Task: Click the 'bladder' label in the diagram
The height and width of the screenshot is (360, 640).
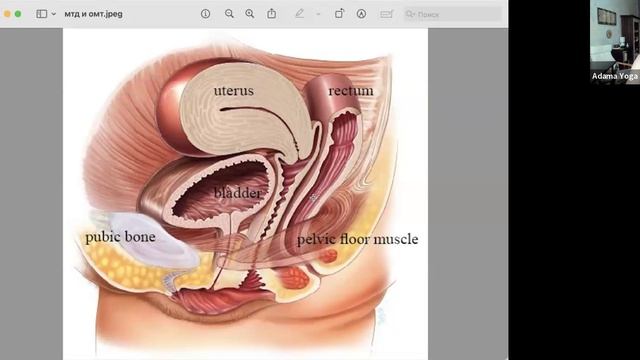Action: 238,192
